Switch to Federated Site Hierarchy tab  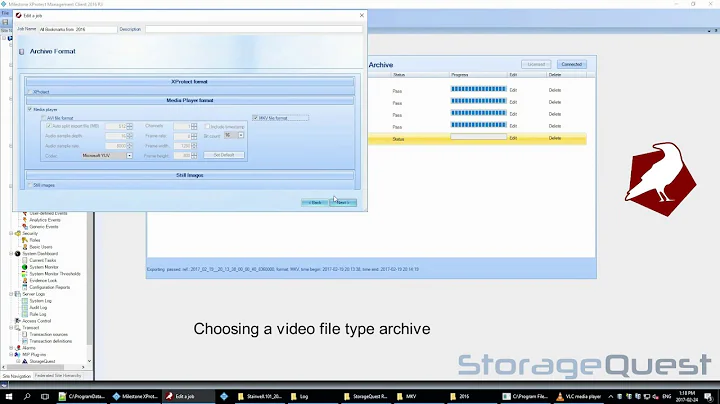point(58,376)
